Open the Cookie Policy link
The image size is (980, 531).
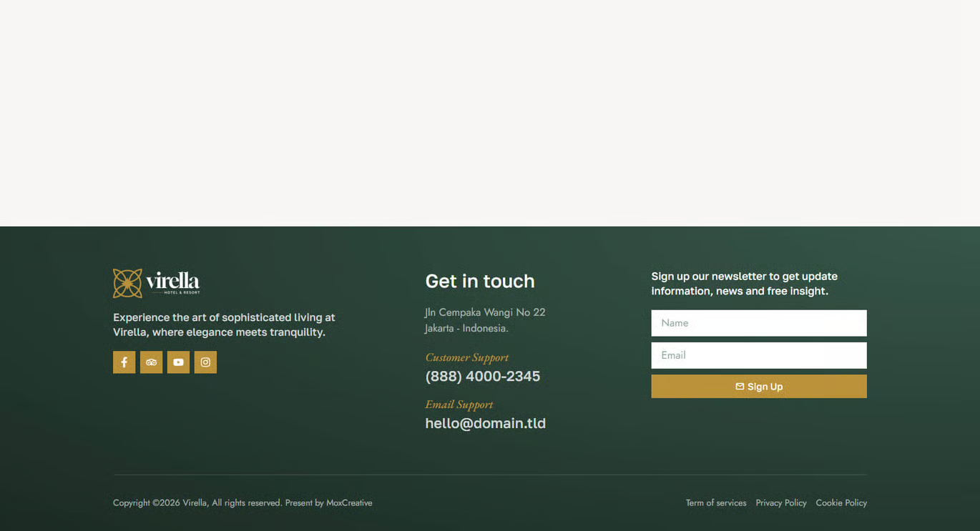click(x=841, y=503)
